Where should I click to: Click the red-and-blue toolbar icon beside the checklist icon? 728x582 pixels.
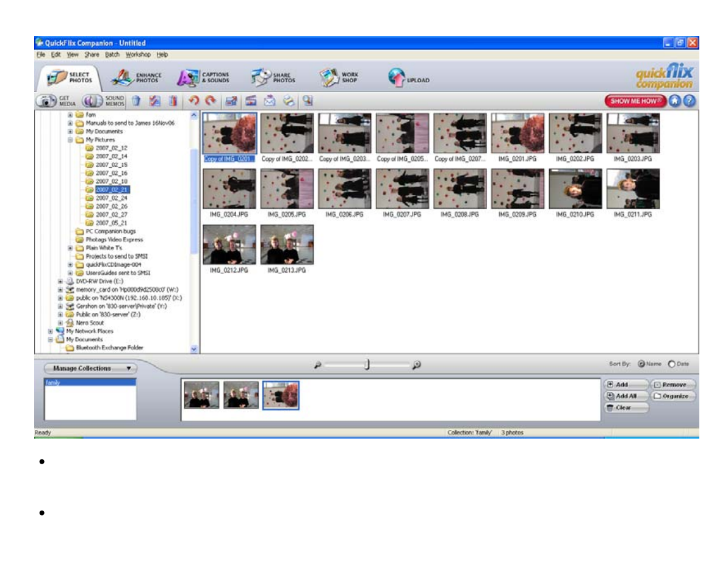[173, 101]
